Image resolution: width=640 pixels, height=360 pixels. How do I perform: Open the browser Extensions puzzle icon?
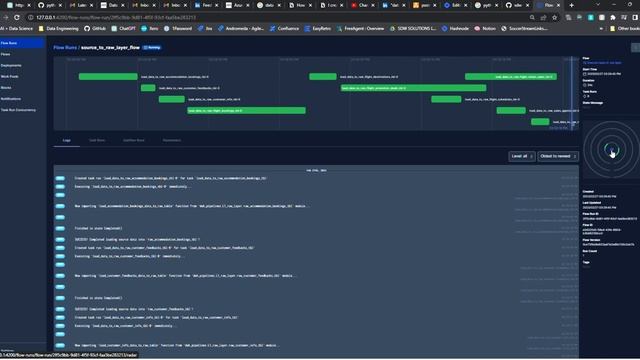click(613, 18)
